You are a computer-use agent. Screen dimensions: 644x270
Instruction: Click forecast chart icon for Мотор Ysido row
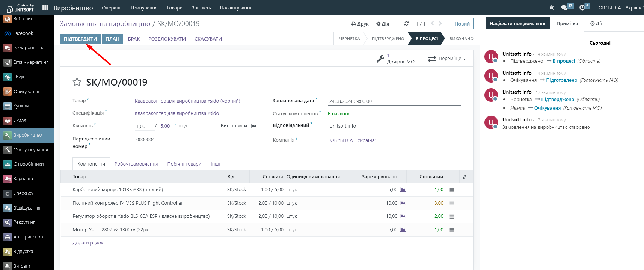(x=403, y=230)
